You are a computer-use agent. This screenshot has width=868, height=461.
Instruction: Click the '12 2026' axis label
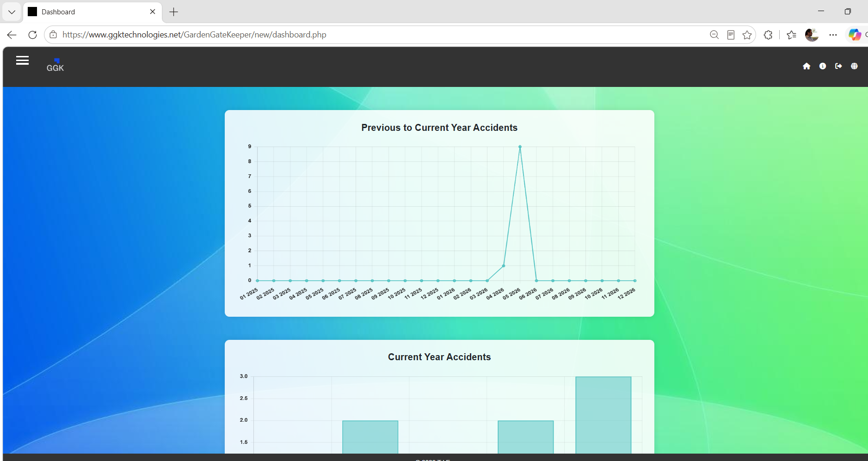coord(627,294)
